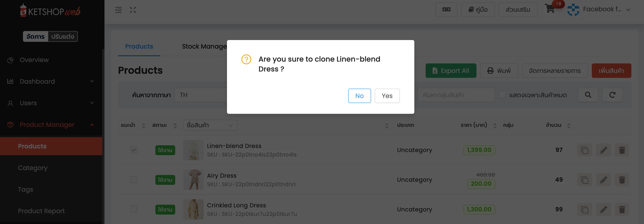Switch to ปรับแต่ง mode toggle
The width and height of the screenshot is (644, 224).
pos(63,36)
